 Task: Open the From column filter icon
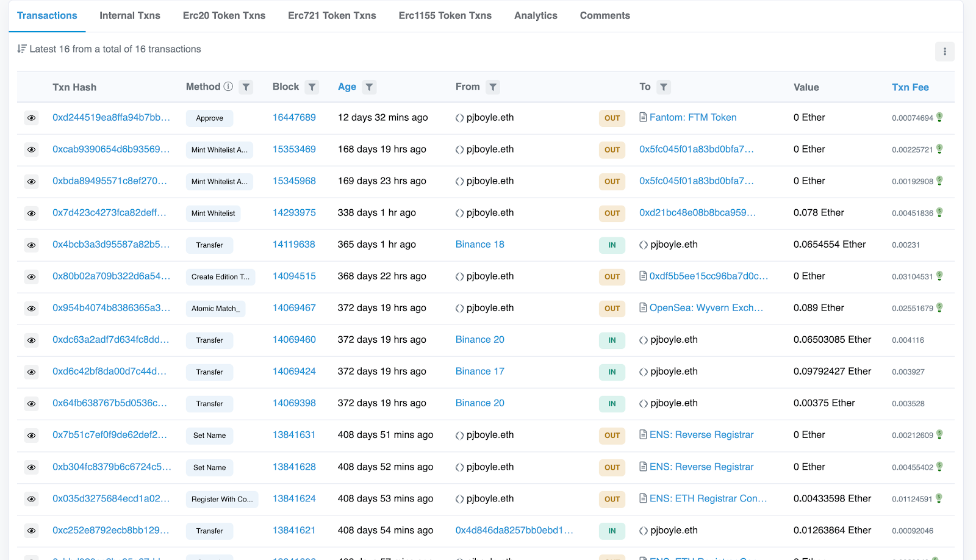(x=493, y=87)
